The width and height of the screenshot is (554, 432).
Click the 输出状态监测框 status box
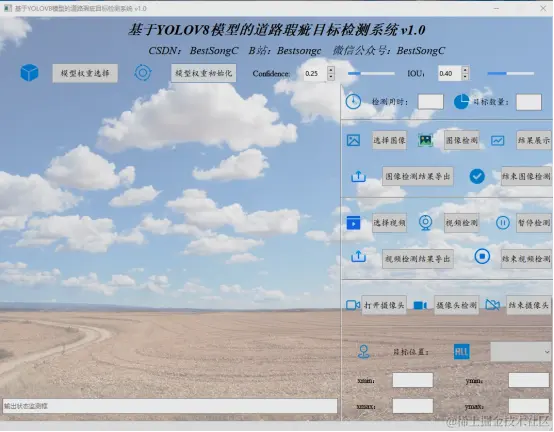[x=170, y=406]
